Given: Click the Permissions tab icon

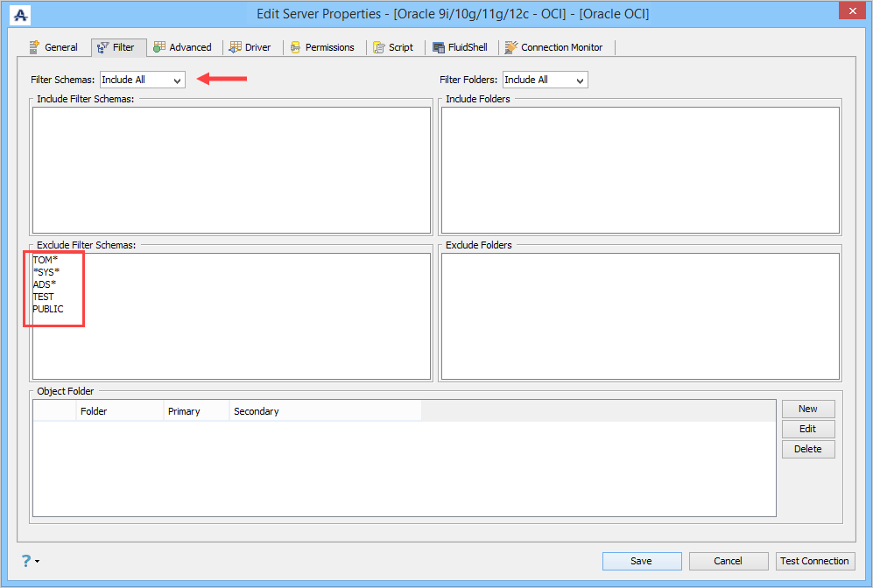Looking at the screenshot, I should 296,48.
